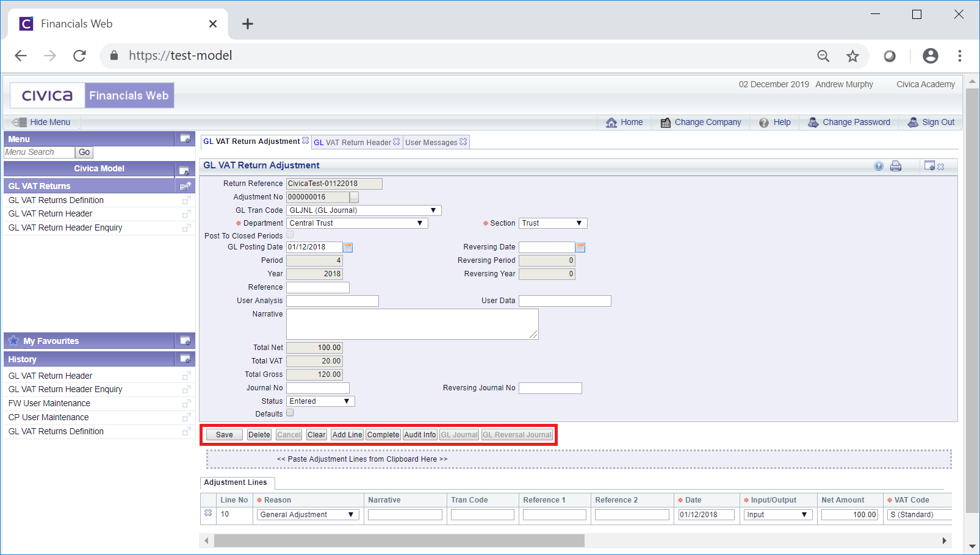Image resolution: width=980 pixels, height=555 pixels.
Task: Click the Delete button
Action: coord(259,435)
